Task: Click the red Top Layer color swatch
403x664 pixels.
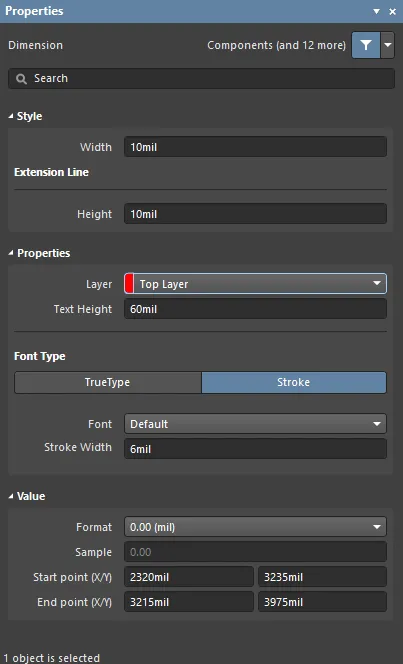Action: (130, 284)
